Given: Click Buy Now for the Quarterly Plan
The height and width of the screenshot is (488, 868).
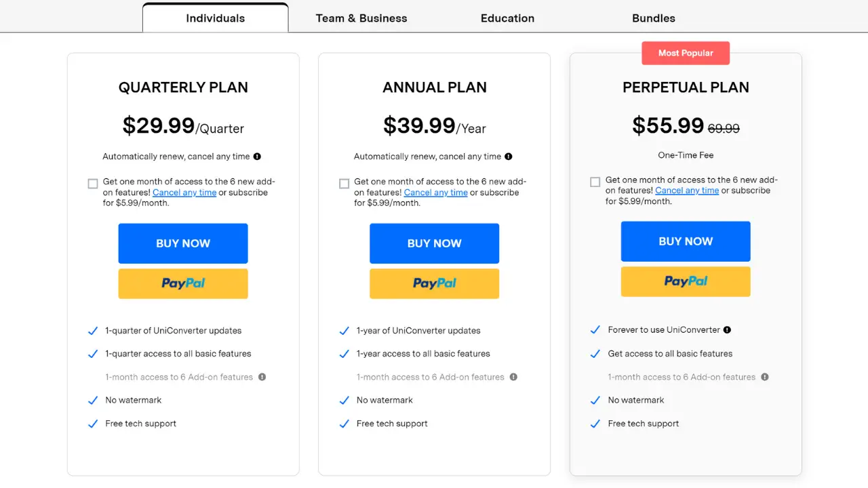Looking at the screenshot, I should [x=183, y=243].
